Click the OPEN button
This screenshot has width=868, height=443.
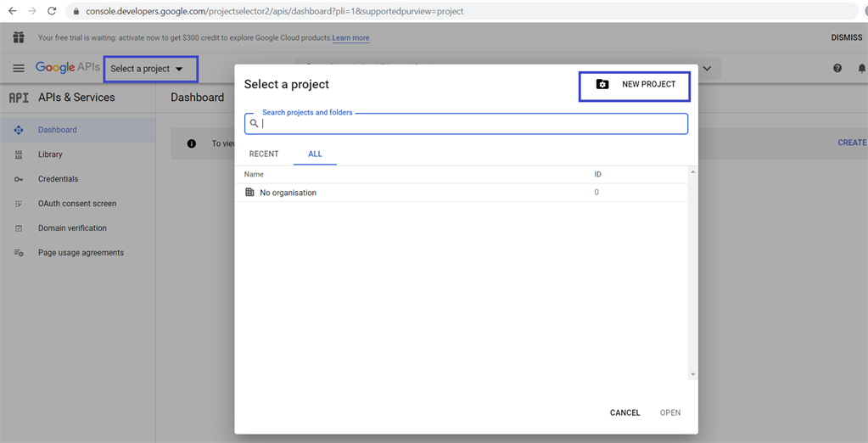click(x=670, y=412)
